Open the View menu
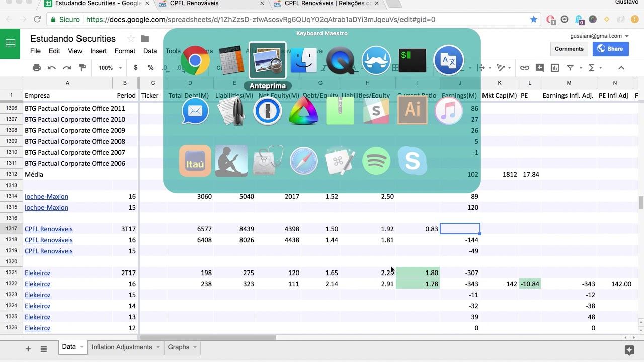Viewport: 644px width, 362px height. click(x=75, y=51)
